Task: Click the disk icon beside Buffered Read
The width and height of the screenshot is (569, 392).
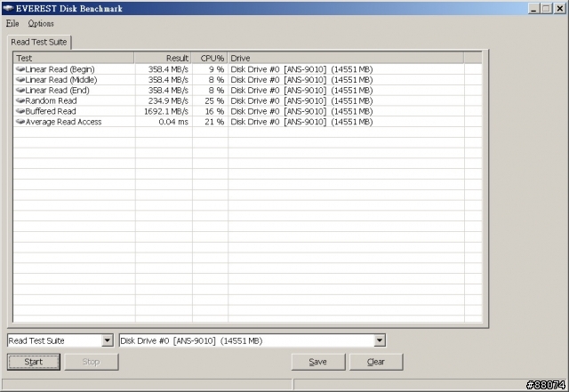Action: pos(20,111)
